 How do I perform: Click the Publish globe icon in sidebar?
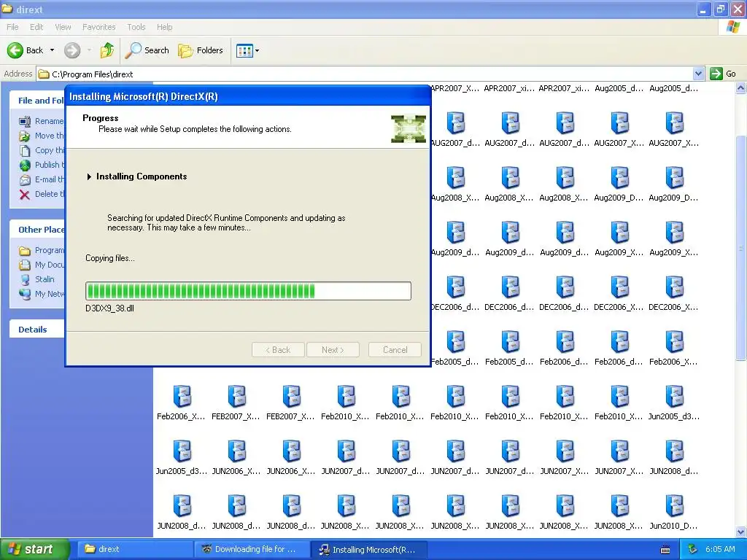[25, 166]
